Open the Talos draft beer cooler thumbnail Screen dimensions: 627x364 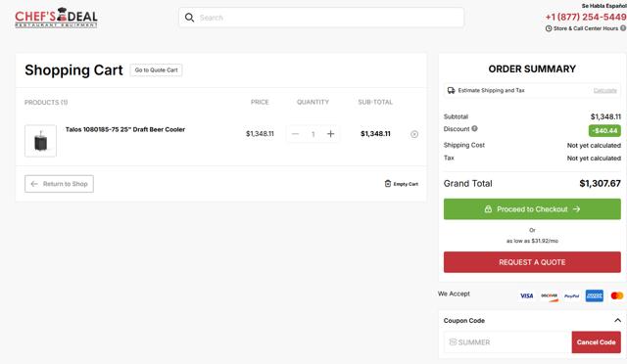click(x=40, y=141)
